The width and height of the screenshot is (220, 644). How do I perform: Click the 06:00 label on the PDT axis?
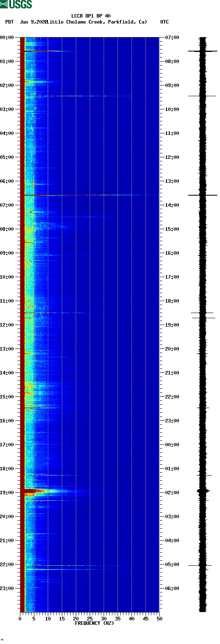(x=7, y=181)
